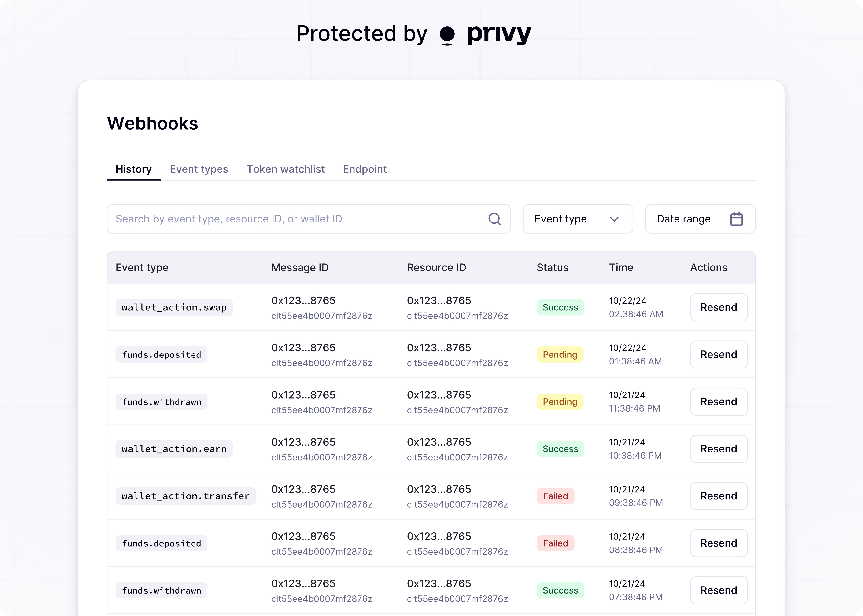Screen dimensions: 863x616
Task: Resend the funds.withdrawn webhook from 07:38:46 PM
Action: tap(719, 590)
